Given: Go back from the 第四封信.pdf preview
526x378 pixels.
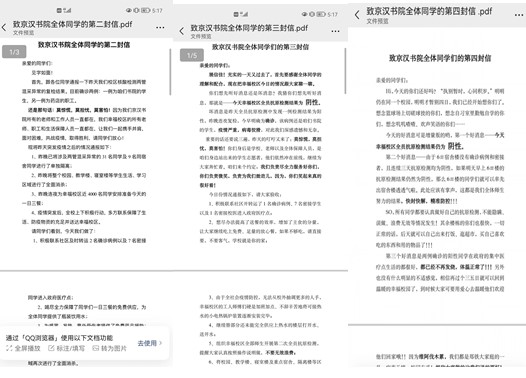Looking at the screenshot, I should pos(357,14).
